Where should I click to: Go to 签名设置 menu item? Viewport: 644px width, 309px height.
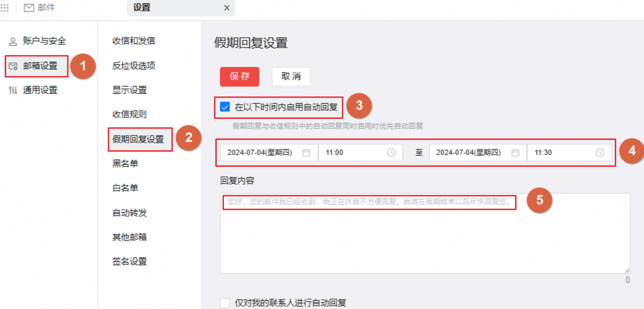[130, 262]
